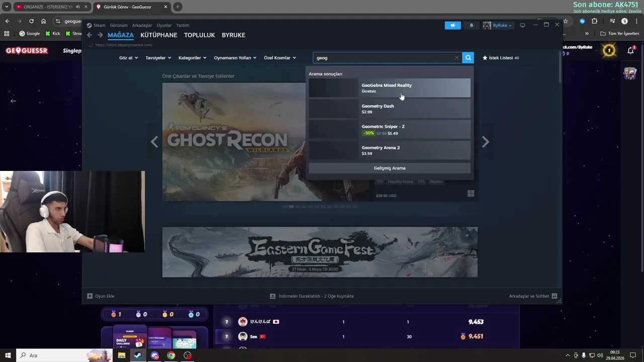Viewport: 644px width, 362px height.
Task: Select Geometry Arena 2 search result
Action: (x=389, y=150)
